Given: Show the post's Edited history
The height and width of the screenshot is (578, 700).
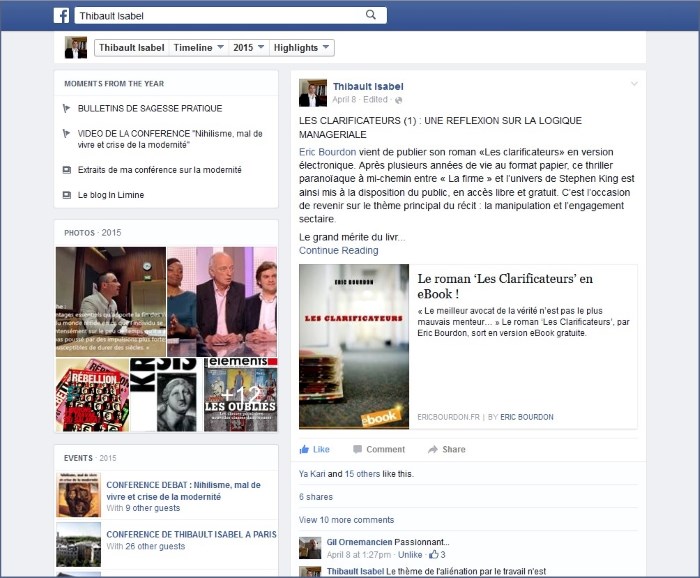Looking at the screenshot, I should [x=375, y=100].
